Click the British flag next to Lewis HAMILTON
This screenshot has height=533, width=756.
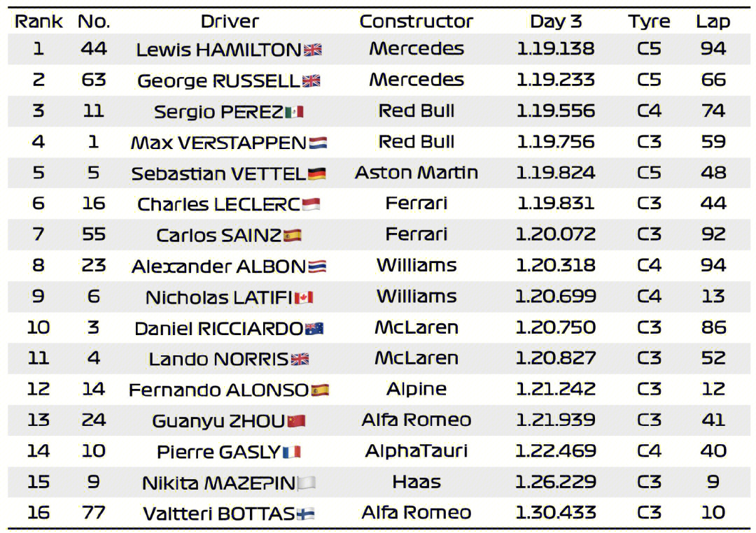coord(313,50)
